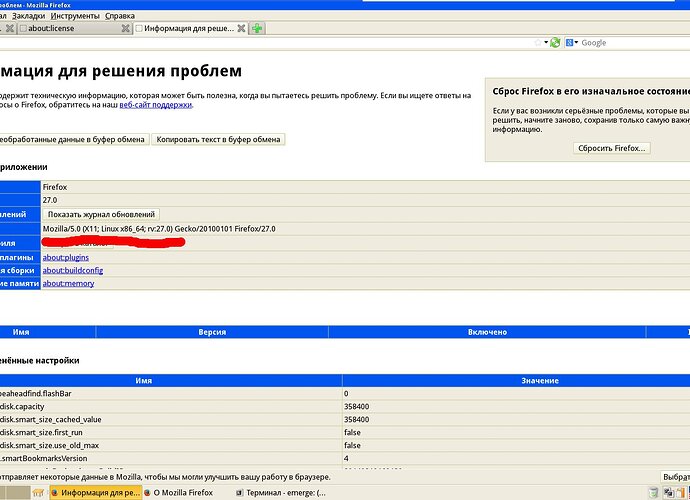Viewport: 690px width, 500px height.
Task: Switch to 'О Mozilla Firefox' taskbar window
Action: coord(179,493)
